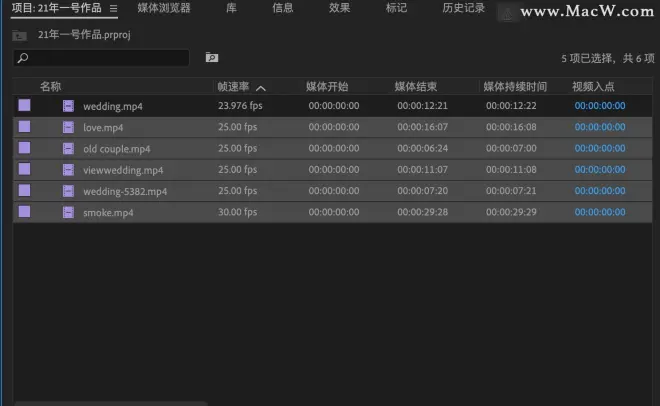This screenshot has width=660, height=406.
Task: Click the wedding.mp4 video clip icon
Action: 68,106
